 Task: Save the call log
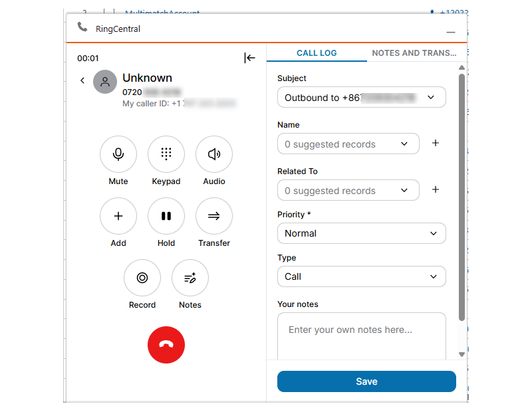click(x=366, y=381)
